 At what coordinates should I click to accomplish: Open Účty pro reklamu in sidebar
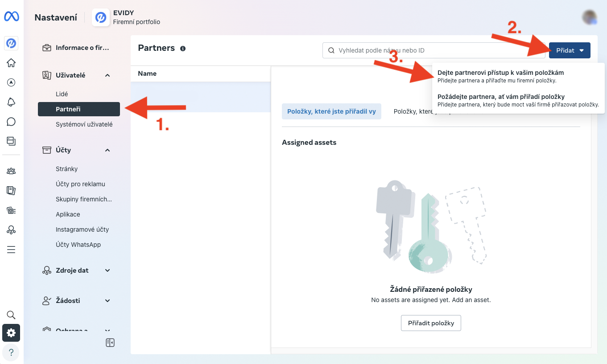tap(80, 184)
